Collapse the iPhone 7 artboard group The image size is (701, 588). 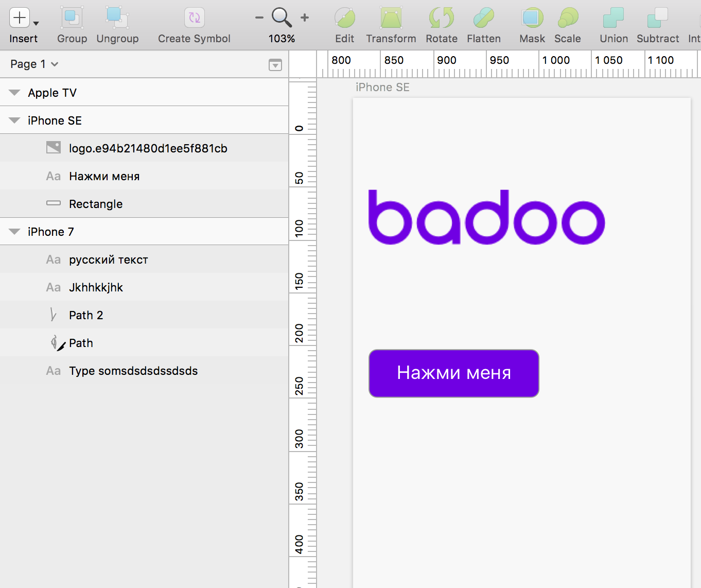coord(14,232)
